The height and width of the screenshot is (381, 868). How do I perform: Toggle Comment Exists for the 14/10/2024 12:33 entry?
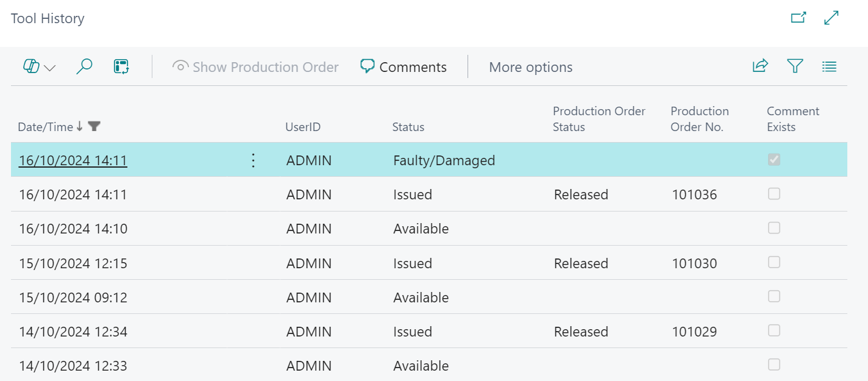click(x=774, y=365)
